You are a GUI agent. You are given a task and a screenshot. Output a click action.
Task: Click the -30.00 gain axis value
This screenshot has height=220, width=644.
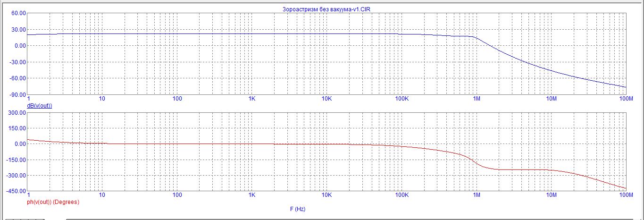(x=17, y=62)
